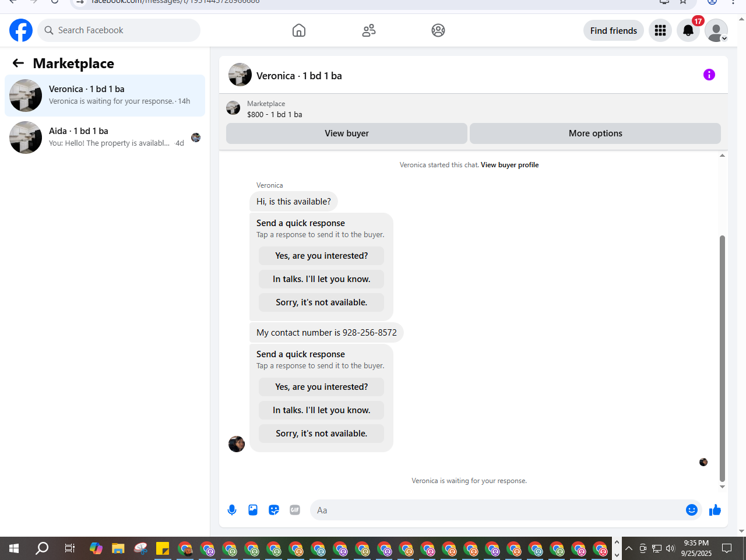Open the Facebook menu grid icon
The height and width of the screenshot is (560, 746).
660,30
